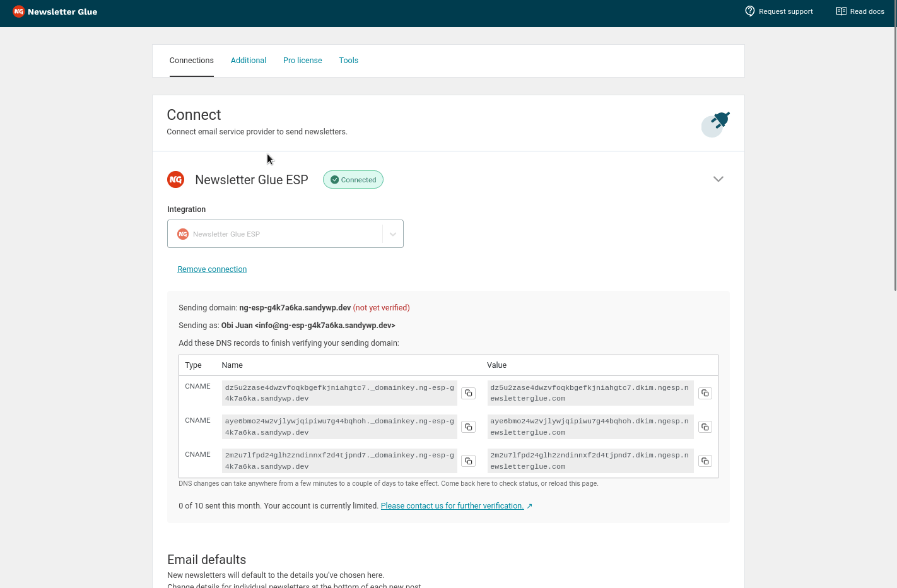Click the Email defaults heading

[x=207, y=560]
